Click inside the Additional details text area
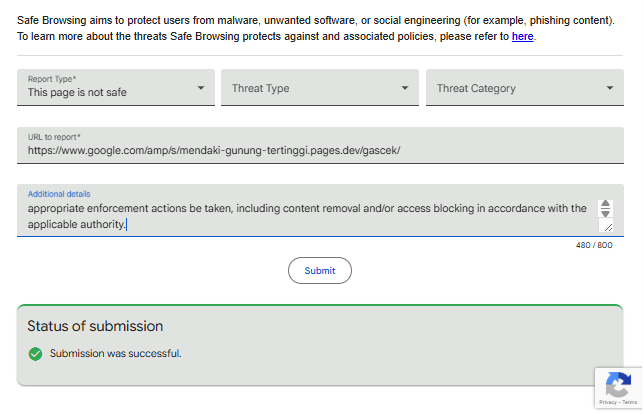The width and height of the screenshot is (643, 414). [300, 215]
